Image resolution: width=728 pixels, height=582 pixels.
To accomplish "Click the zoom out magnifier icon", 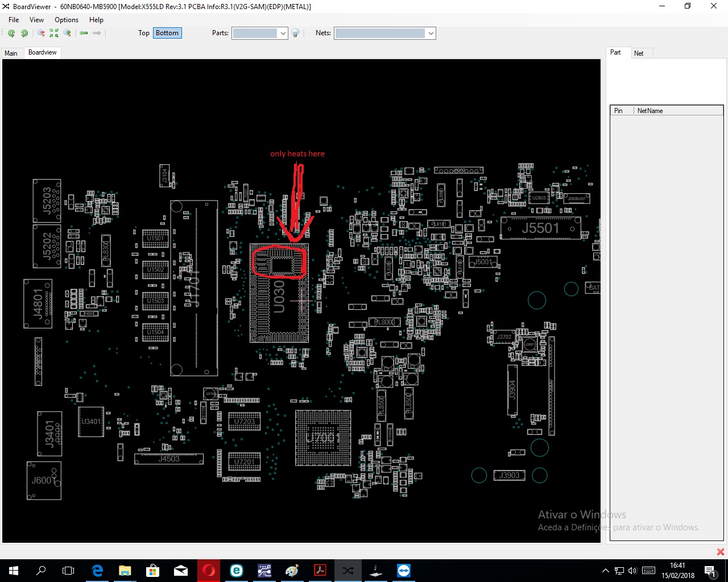I will [x=41, y=33].
